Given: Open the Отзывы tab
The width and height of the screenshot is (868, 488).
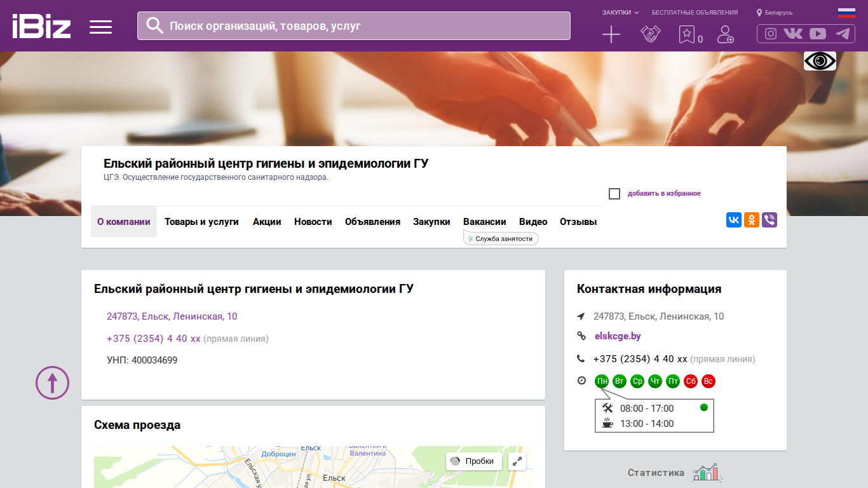Looking at the screenshot, I should [578, 222].
